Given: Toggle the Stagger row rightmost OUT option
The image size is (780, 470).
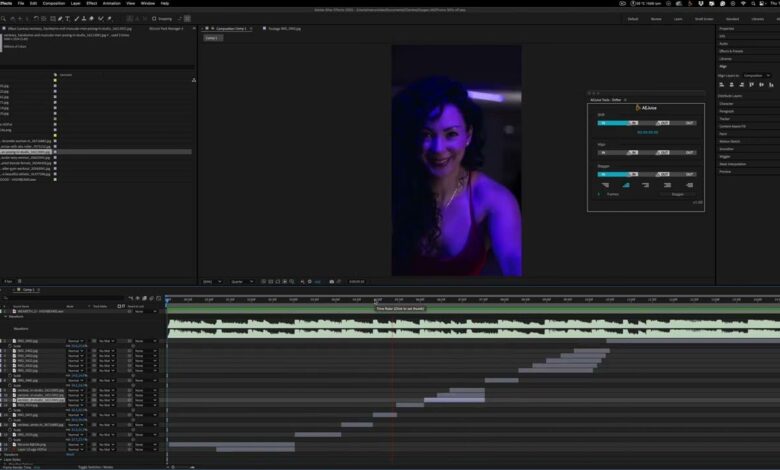Looking at the screenshot, I should point(689,175).
